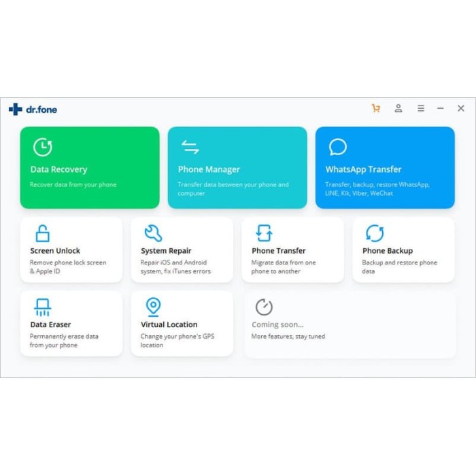
Task: Click the Data Recovery clock icon
Action: [43, 148]
